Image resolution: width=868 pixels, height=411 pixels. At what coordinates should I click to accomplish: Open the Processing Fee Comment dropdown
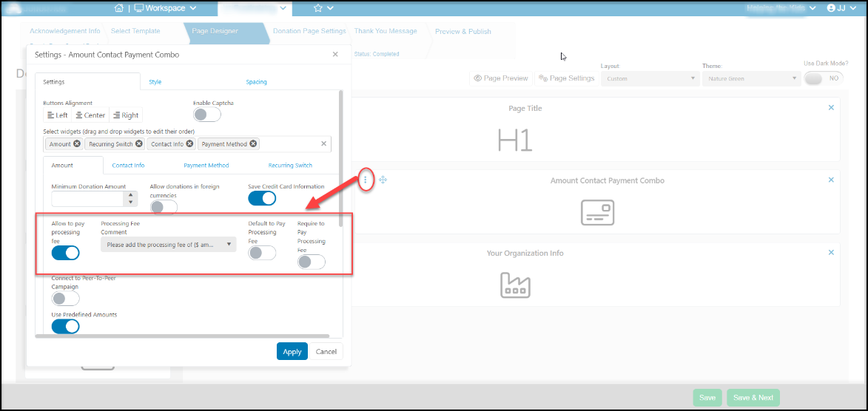[168, 244]
